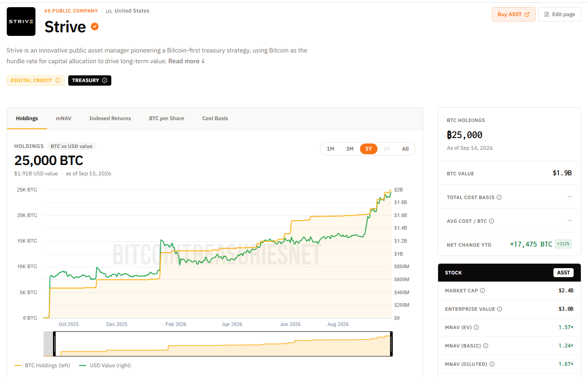This screenshot has height=378, width=588.
Task: Click the Buy ASST button
Action: pos(513,14)
